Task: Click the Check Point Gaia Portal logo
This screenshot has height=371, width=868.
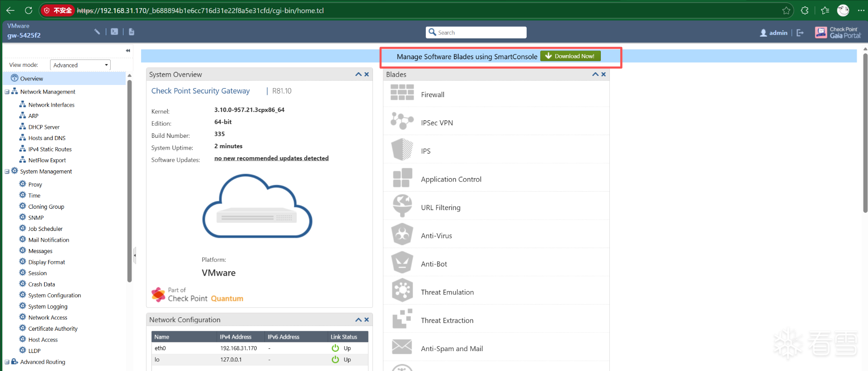Action: tap(838, 32)
